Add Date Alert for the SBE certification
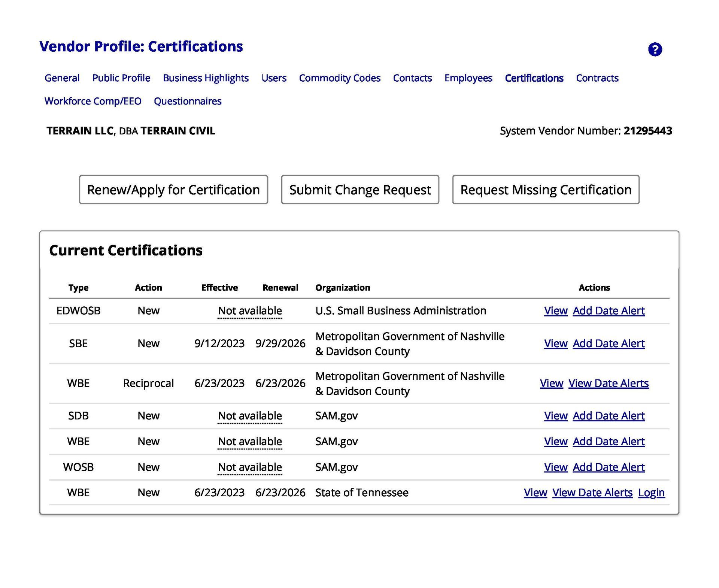Screen dimensions: 719x588 click(608, 343)
